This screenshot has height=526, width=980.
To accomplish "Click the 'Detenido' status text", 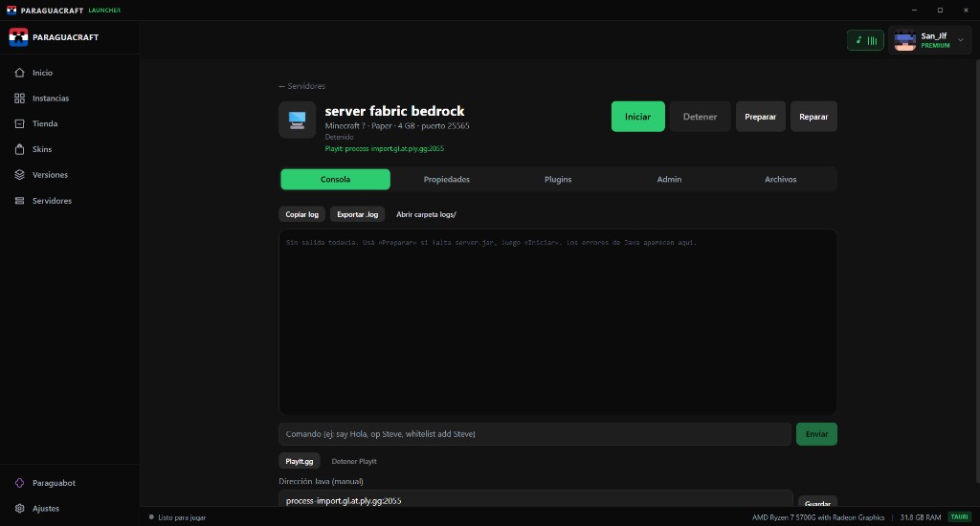I will [339, 137].
